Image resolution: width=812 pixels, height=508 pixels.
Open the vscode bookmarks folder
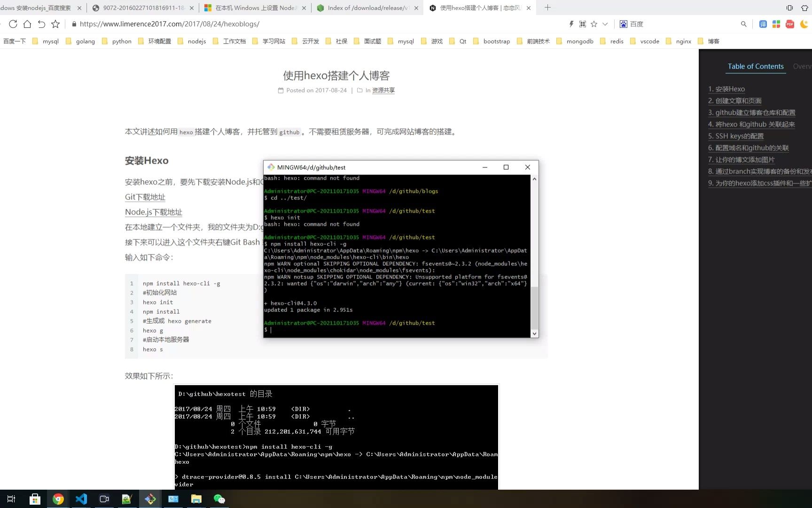coord(645,41)
